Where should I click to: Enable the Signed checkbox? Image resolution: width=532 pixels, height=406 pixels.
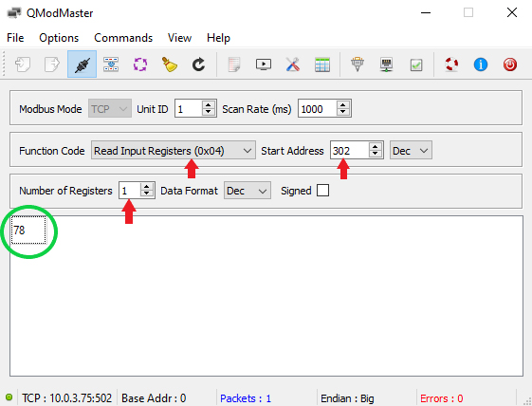[322, 191]
